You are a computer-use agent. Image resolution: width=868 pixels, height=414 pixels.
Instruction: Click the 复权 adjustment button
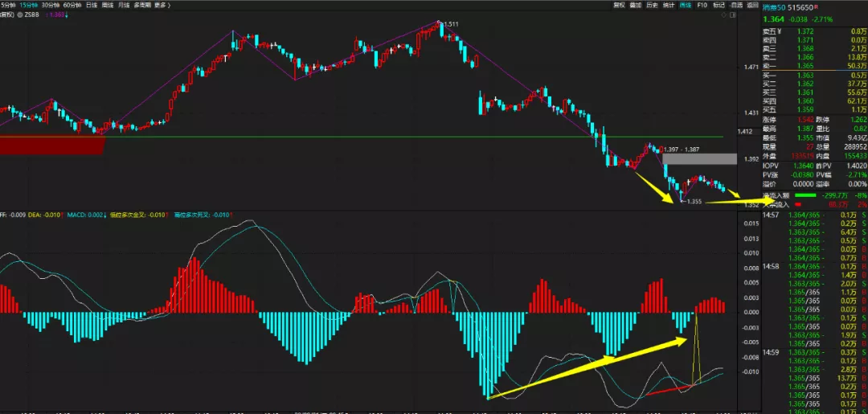pyautogui.click(x=619, y=5)
